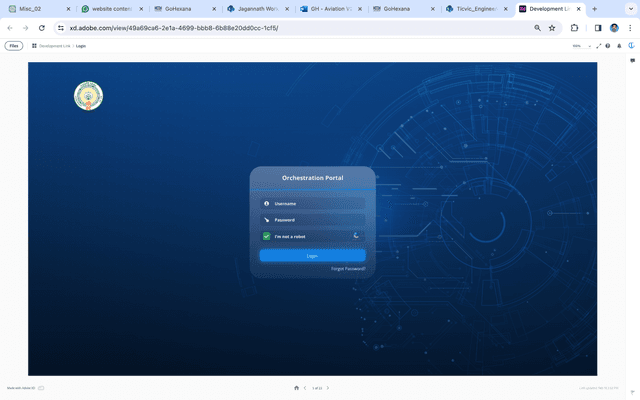Open the 100% zoom level dropdown
640x400 pixels.
[x=580, y=46]
